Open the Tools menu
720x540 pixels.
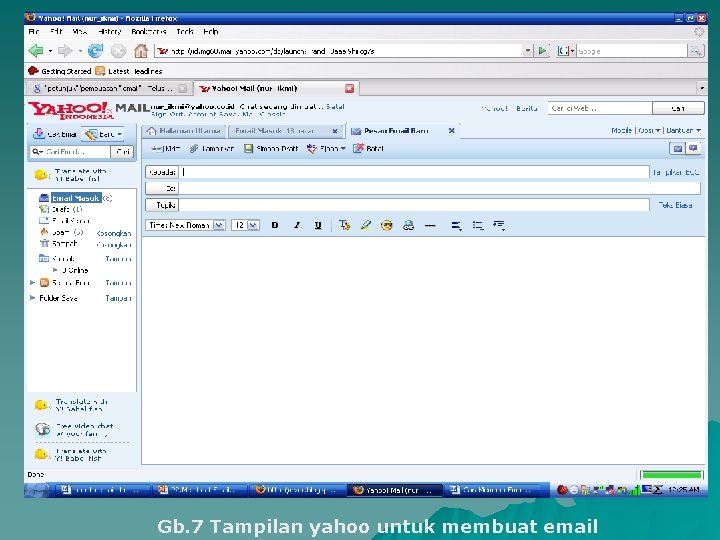click(x=185, y=32)
